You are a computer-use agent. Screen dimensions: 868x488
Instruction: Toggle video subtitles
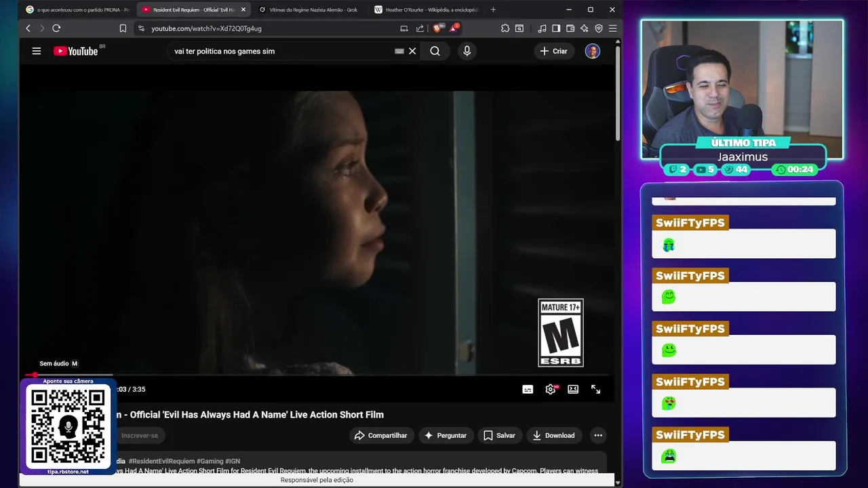[528, 389]
